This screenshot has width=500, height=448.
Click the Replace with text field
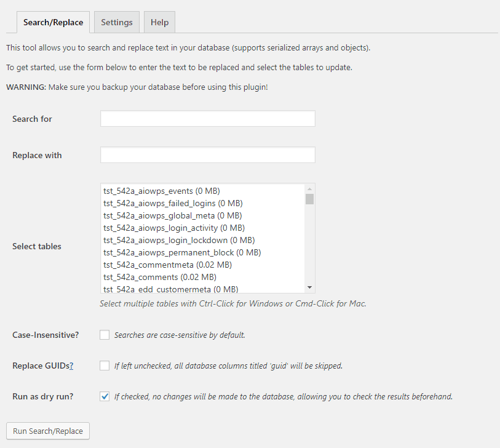tap(207, 155)
